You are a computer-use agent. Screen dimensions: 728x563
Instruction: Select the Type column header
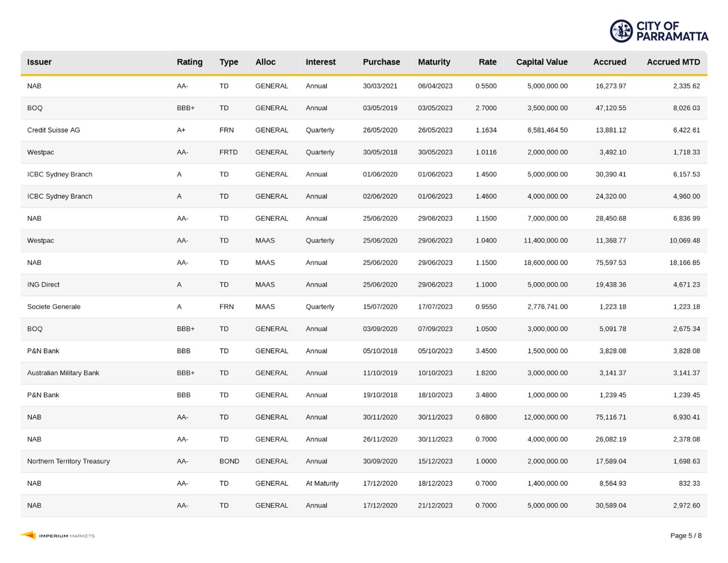click(229, 62)
